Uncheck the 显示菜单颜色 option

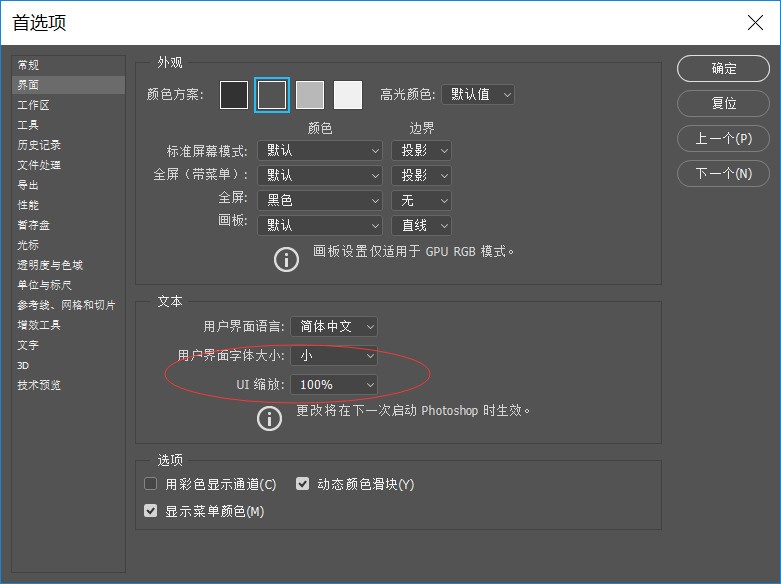point(151,511)
